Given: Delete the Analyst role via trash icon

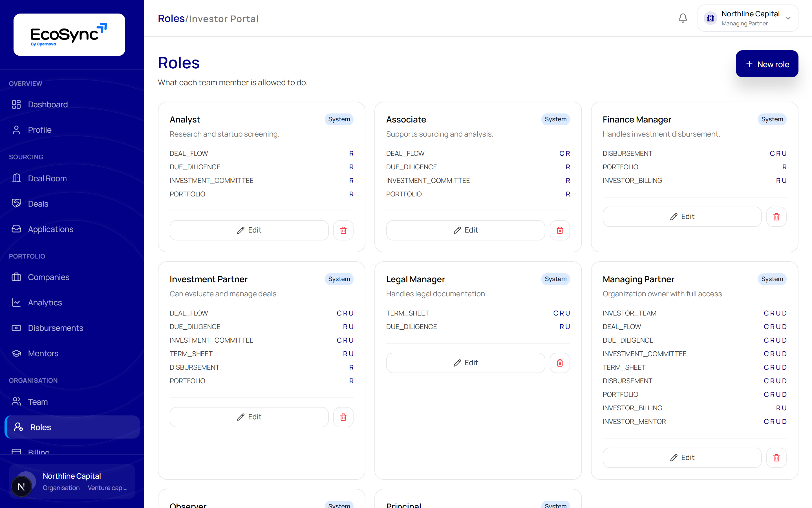Looking at the screenshot, I should (x=343, y=230).
